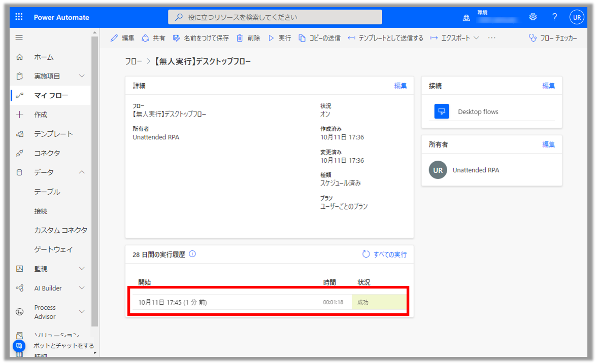
Task: Select 作成 in the navigation
Action: coord(41,115)
